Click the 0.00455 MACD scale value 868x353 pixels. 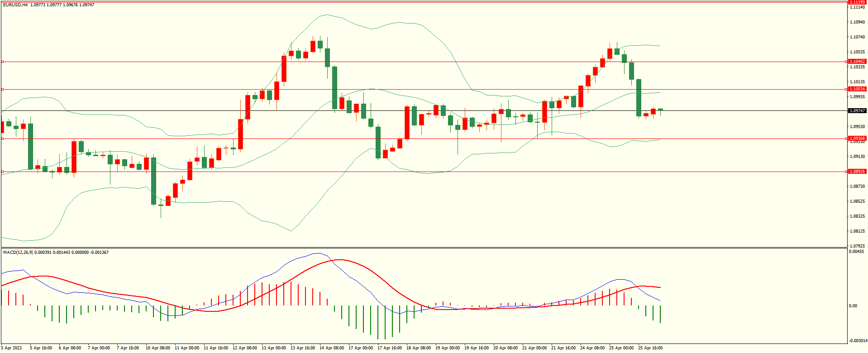point(857,252)
